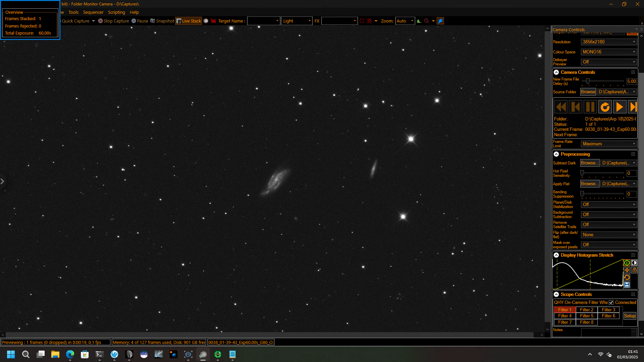The width and height of the screenshot is (644, 362).
Task: Click the Quick Capture button
Action: [76, 21]
